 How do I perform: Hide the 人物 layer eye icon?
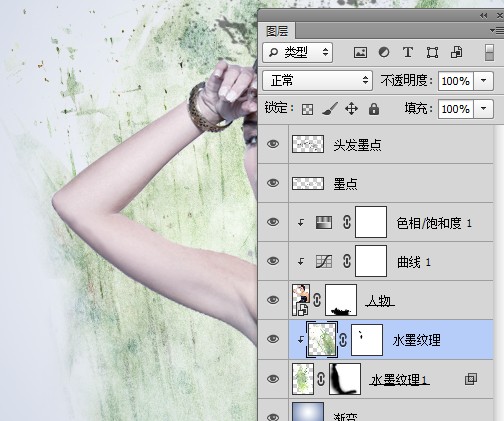coord(273,300)
